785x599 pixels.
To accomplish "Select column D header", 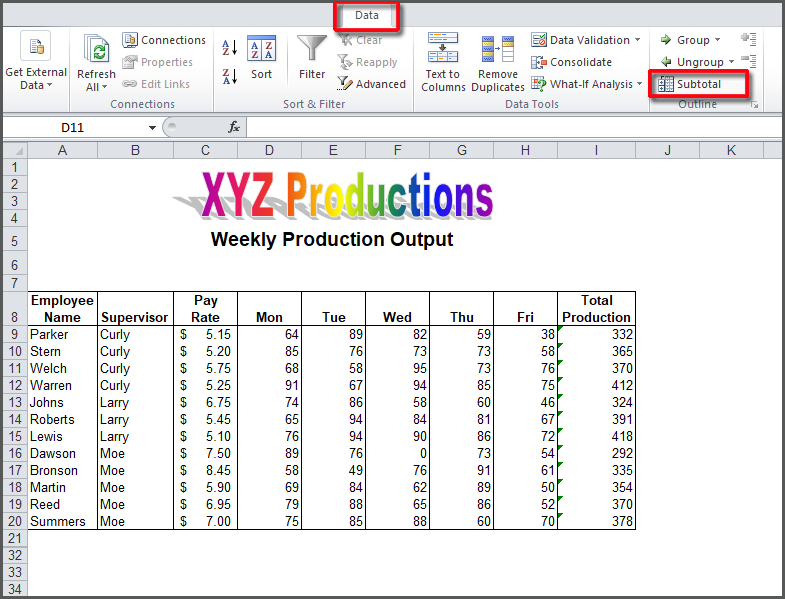I will 269,150.
